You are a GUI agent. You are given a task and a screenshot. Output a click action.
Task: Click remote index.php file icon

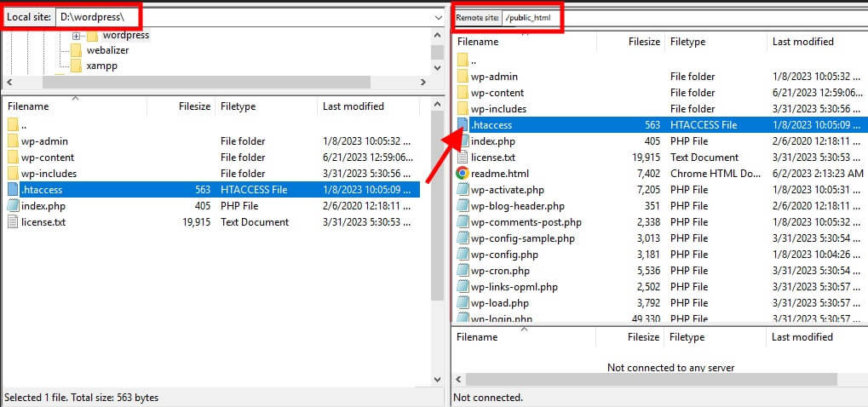tap(463, 141)
